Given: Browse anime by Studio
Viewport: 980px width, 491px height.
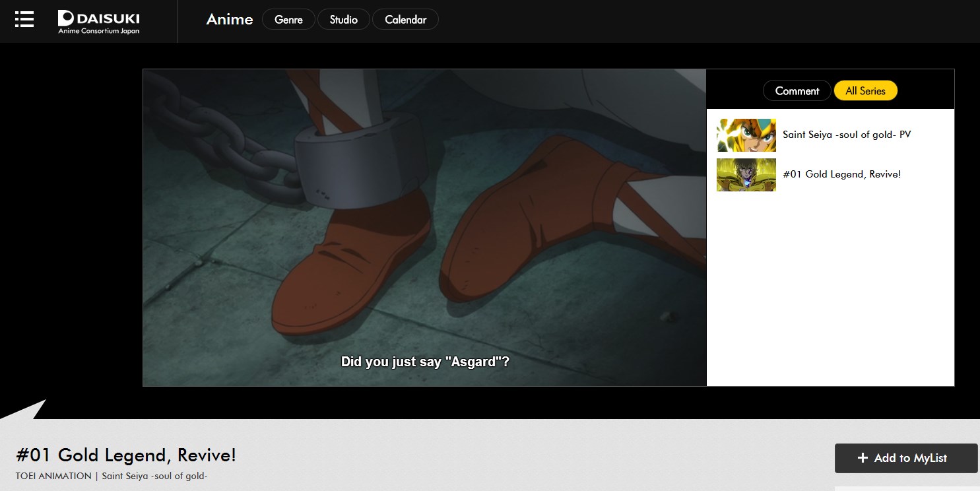Looking at the screenshot, I should (x=343, y=20).
